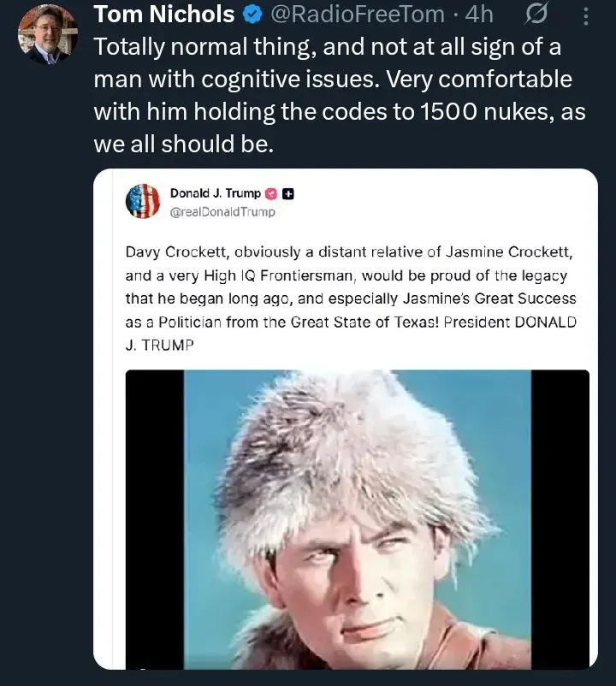Click the Donald J. Trump name in quoted post

tap(215, 194)
